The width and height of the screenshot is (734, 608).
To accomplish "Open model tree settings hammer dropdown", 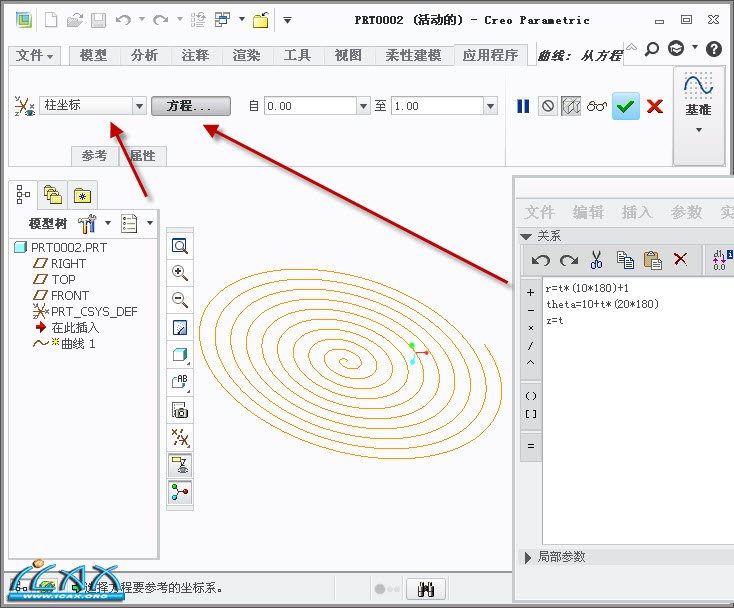I will click(x=93, y=223).
